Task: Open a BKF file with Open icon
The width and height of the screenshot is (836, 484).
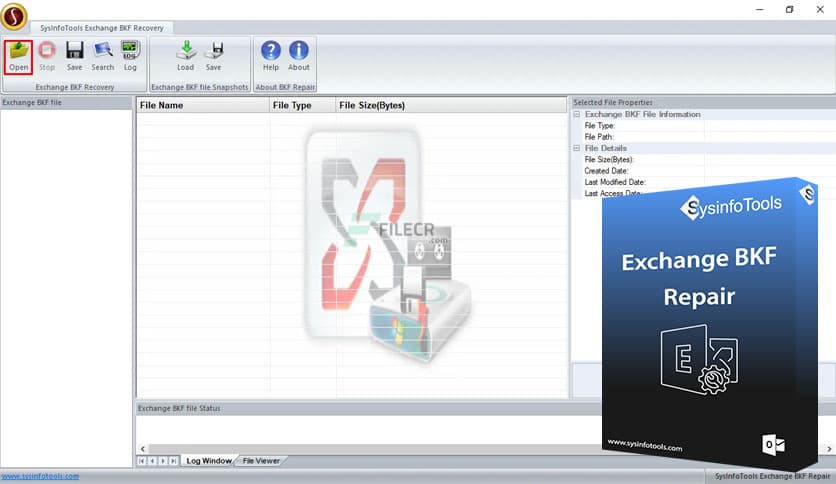Action: click(19, 57)
